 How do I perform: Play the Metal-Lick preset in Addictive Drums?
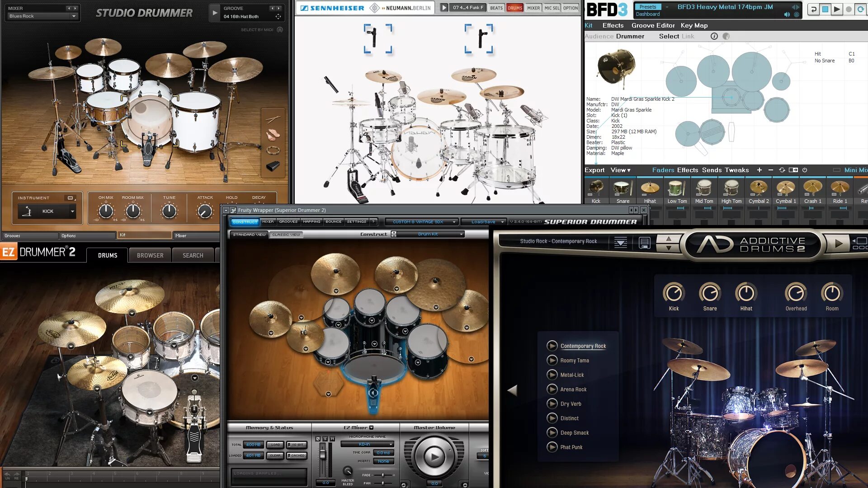[x=552, y=375]
